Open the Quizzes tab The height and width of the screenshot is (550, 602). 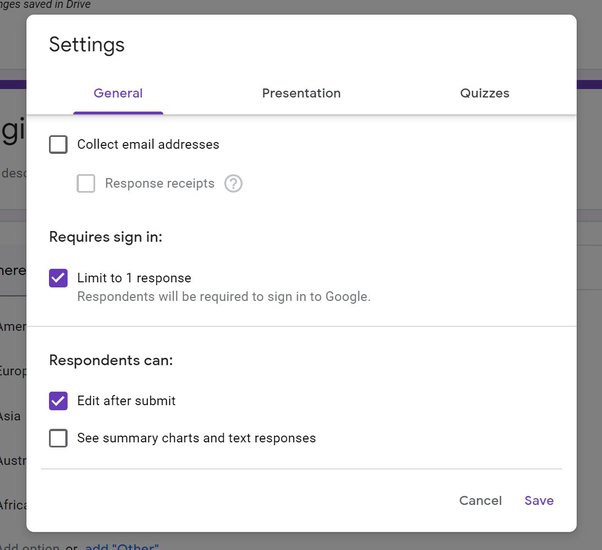tap(484, 93)
